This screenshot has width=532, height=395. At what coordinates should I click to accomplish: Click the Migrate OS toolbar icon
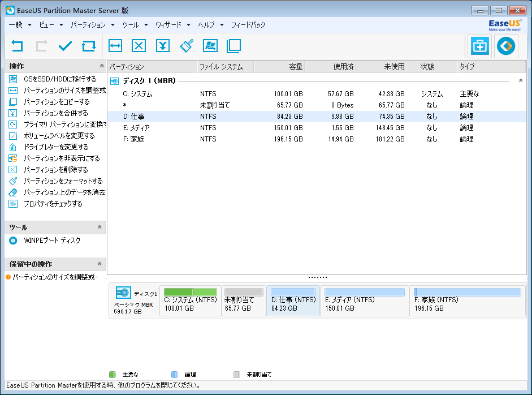pos(210,46)
